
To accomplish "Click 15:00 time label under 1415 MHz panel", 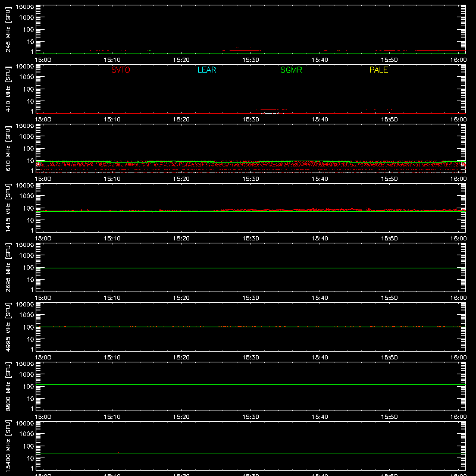I will point(43,239).
